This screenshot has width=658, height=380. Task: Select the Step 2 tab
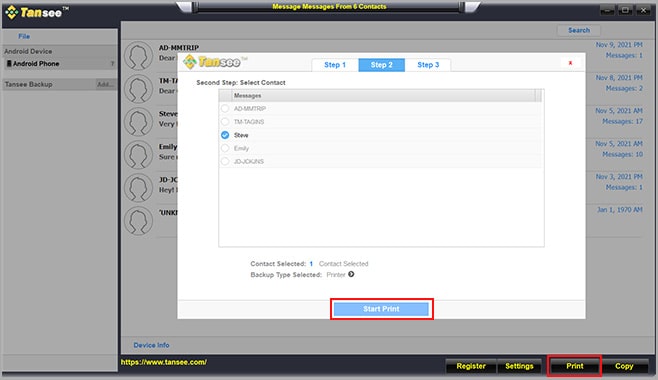point(381,65)
